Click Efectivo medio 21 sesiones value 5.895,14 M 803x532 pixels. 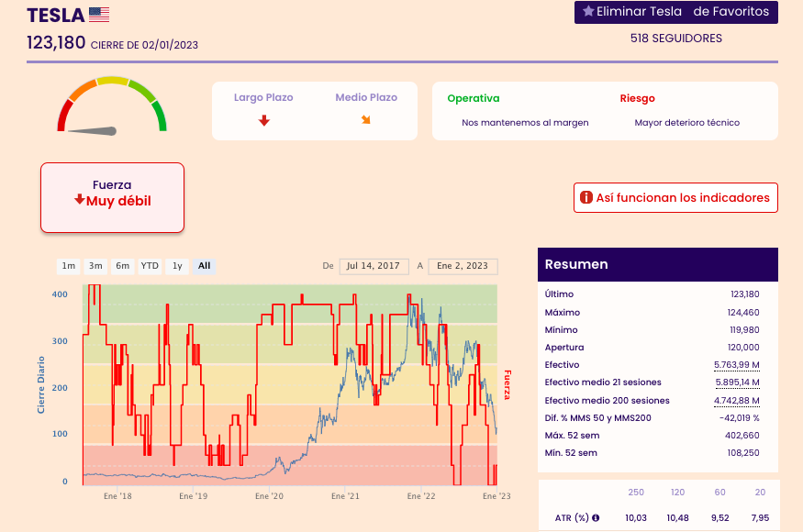(737, 382)
